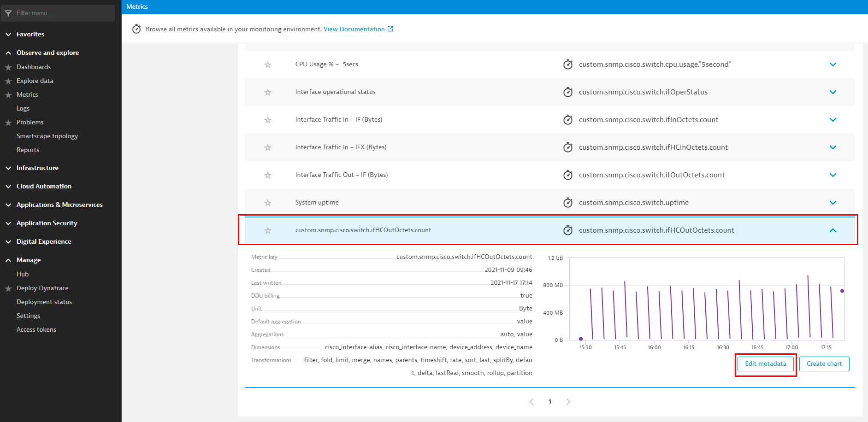Select page 1 in pagination
The height and width of the screenshot is (422, 868).
coord(550,402)
